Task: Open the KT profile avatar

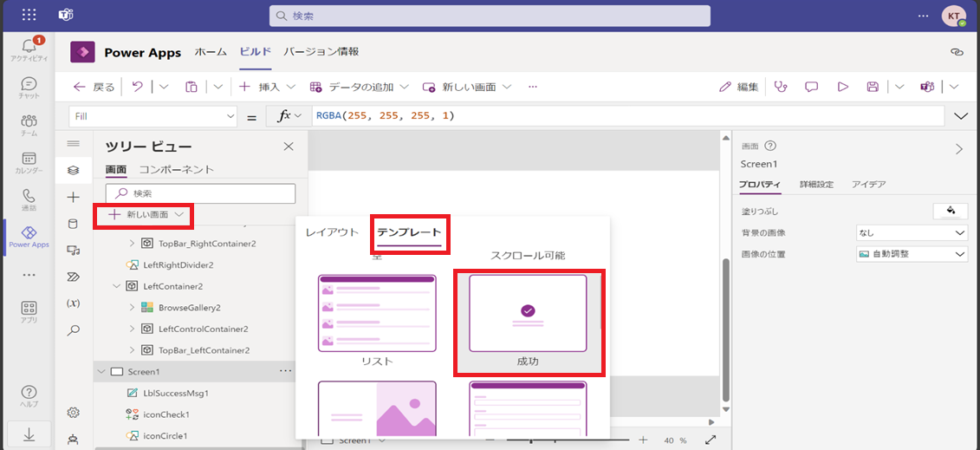Action: 954,16
